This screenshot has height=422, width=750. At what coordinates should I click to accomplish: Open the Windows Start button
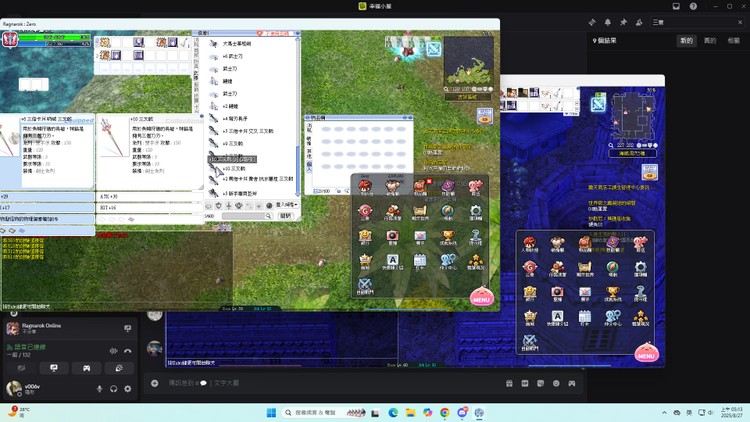pos(271,412)
